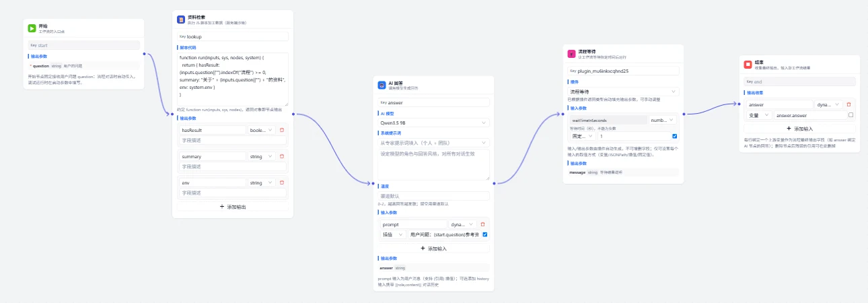Click the temperature input field

(434, 196)
